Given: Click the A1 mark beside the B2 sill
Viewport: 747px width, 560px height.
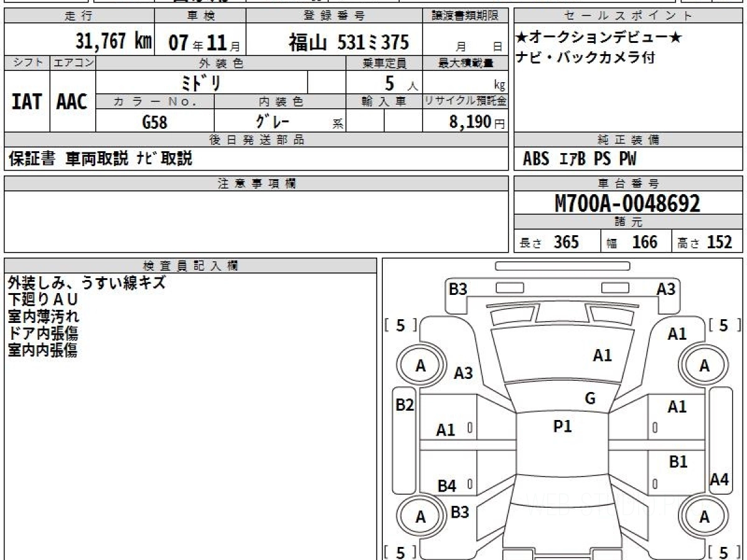Looking at the screenshot, I should pyautogui.click(x=446, y=430).
